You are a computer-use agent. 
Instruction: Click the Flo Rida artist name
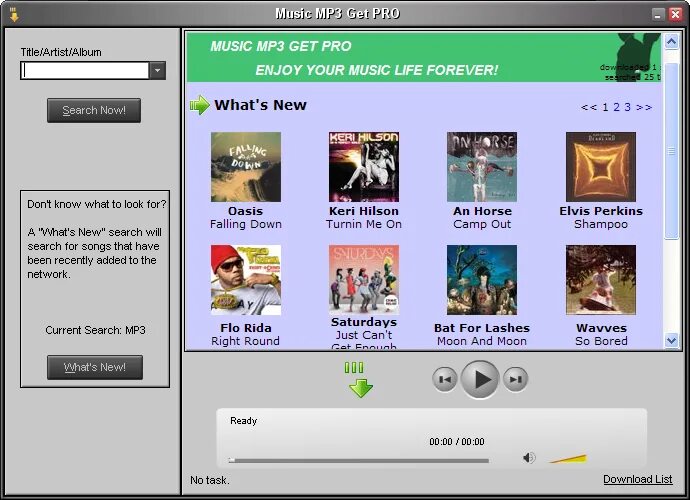(246, 328)
